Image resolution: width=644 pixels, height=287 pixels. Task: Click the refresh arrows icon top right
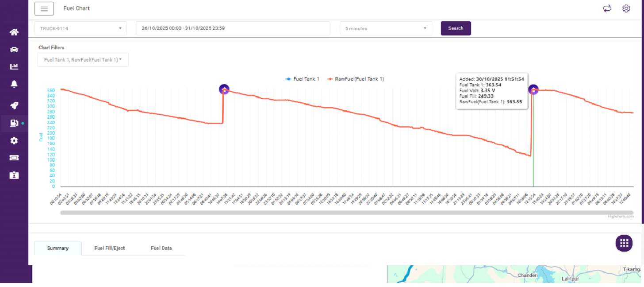coord(607,8)
